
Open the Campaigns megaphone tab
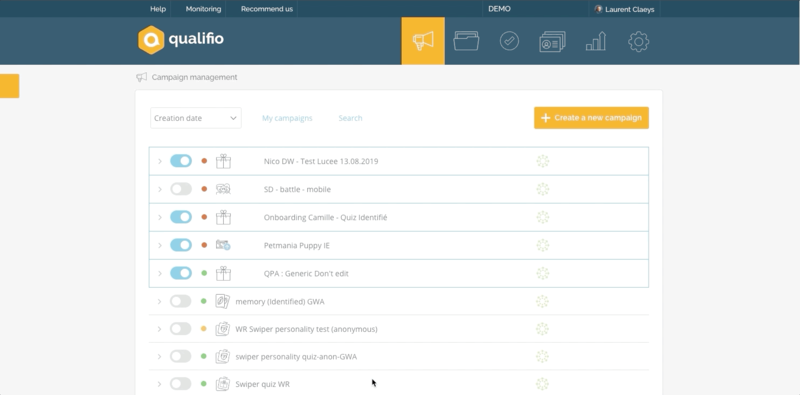[x=423, y=41]
